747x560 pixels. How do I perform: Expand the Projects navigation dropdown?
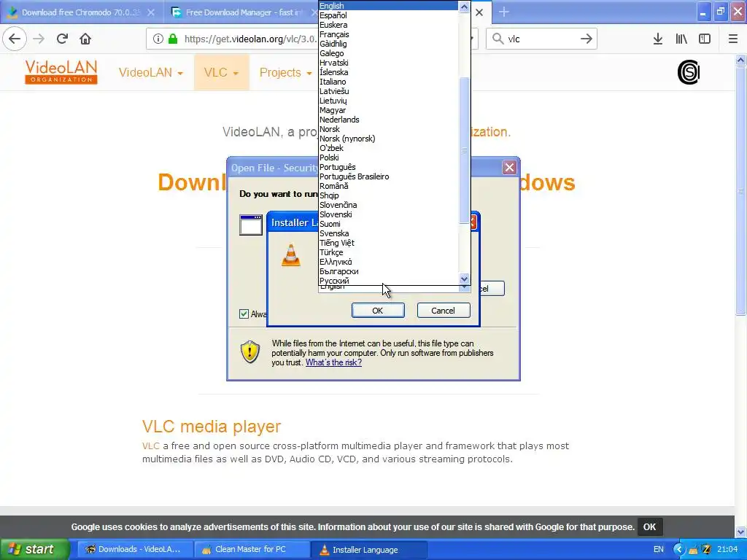(285, 72)
